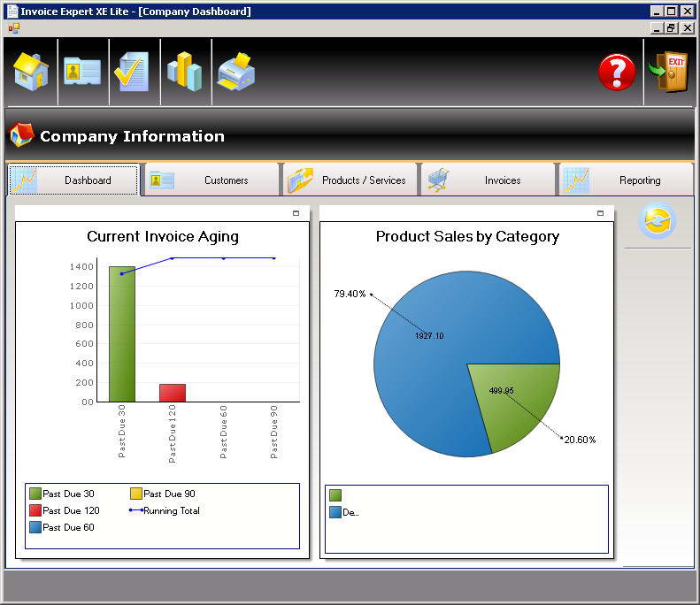Viewport: 700px width, 605px height.
Task: Restore the inner dashboard window
Action: (671, 28)
